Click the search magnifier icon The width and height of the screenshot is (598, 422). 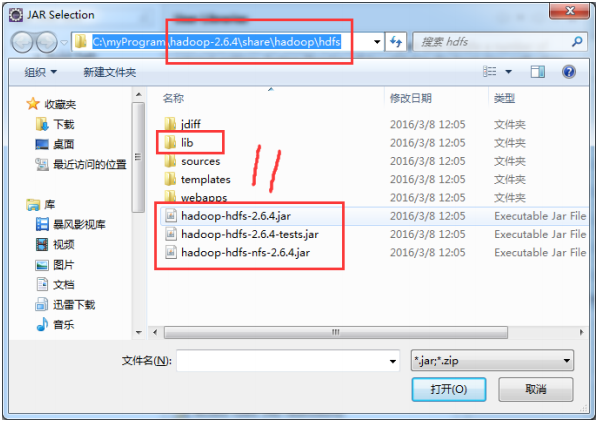click(x=577, y=41)
